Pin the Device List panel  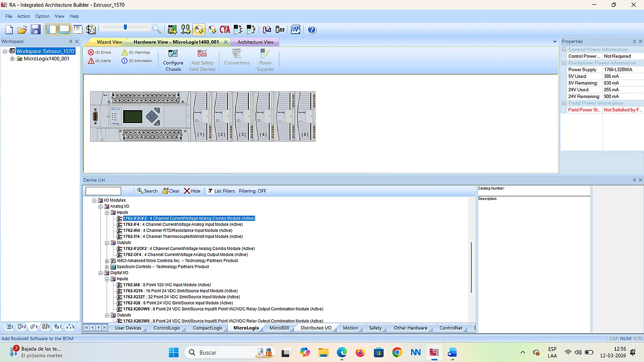(634, 180)
